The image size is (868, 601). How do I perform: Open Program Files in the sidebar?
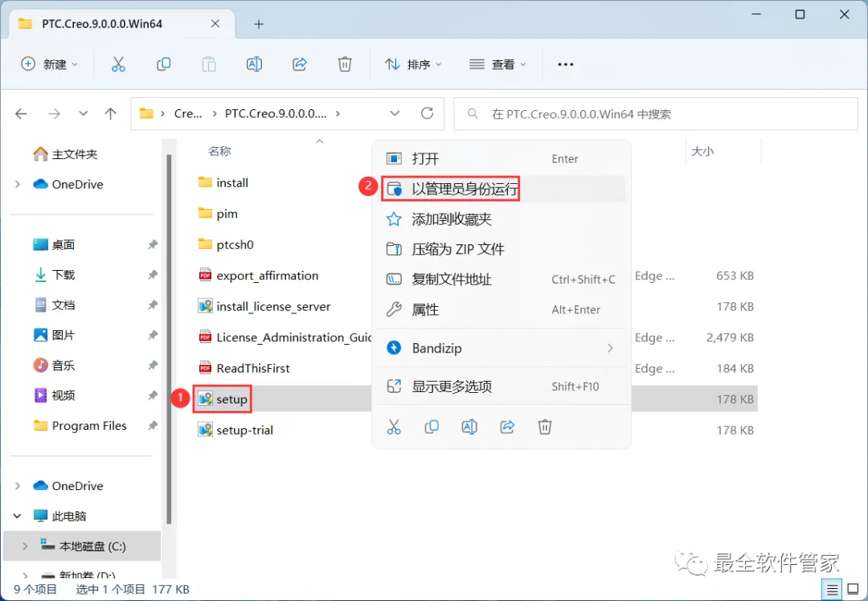[80, 426]
